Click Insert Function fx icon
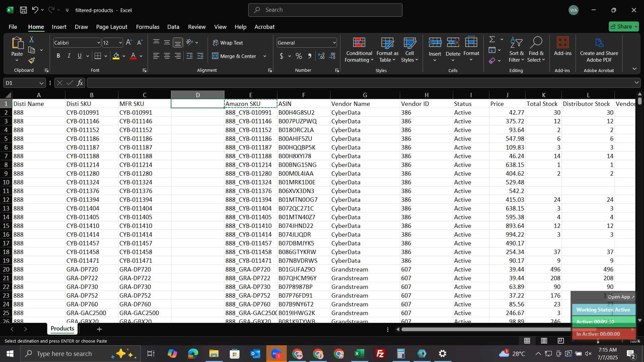The image size is (644, 362). pyautogui.click(x=80, y=83)
